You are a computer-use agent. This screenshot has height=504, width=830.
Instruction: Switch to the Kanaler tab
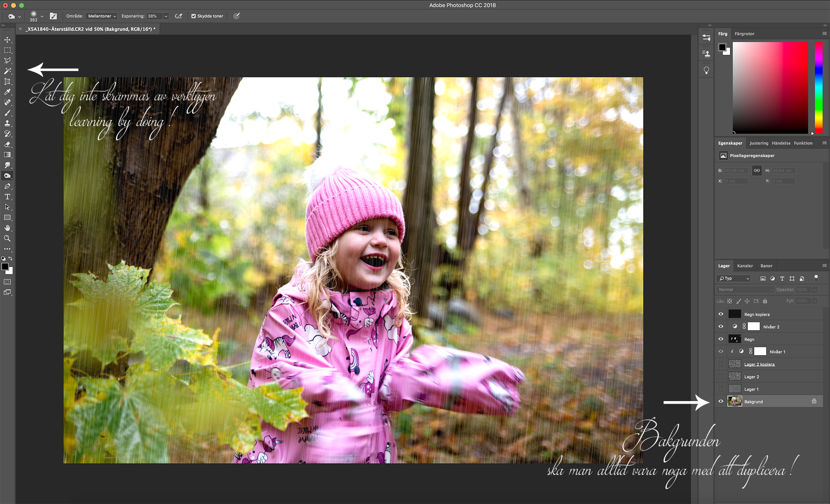[745, 266]
